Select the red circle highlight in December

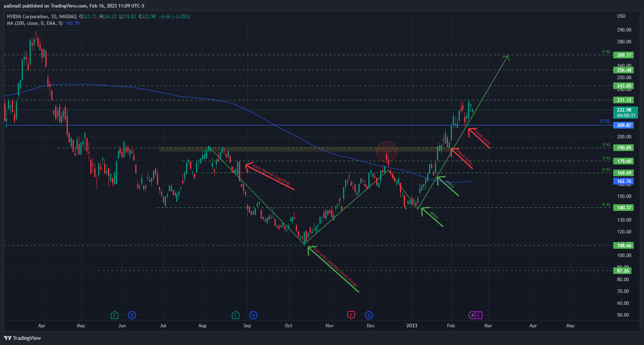coord(386,151)
